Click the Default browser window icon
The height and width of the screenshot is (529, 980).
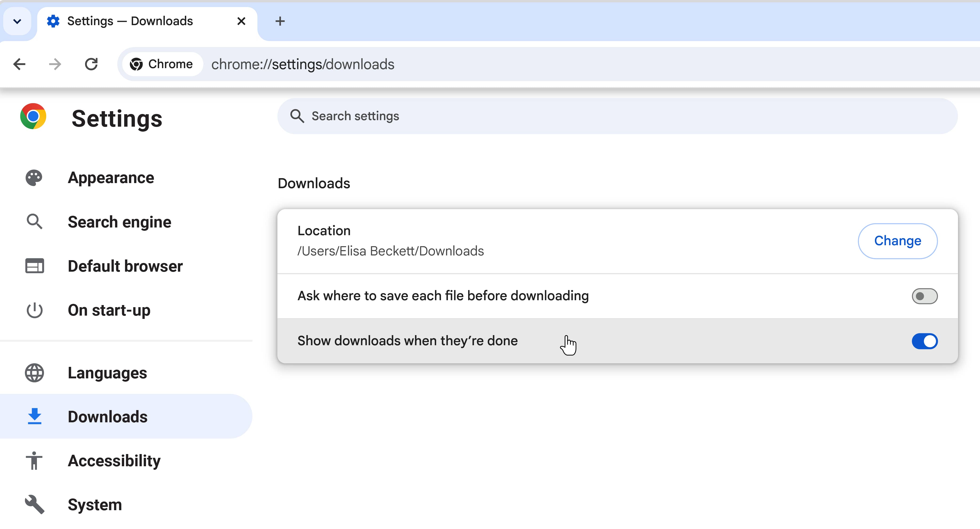point(34,266)
